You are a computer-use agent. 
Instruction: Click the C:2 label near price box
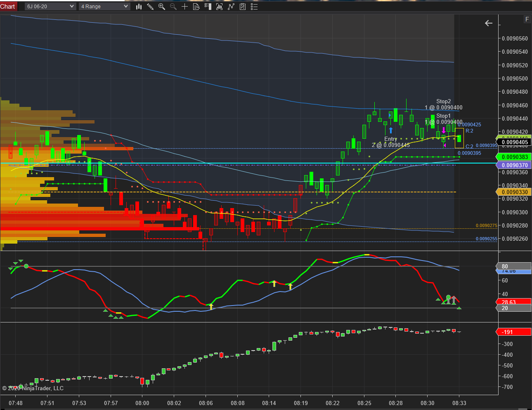coord(469,147)
